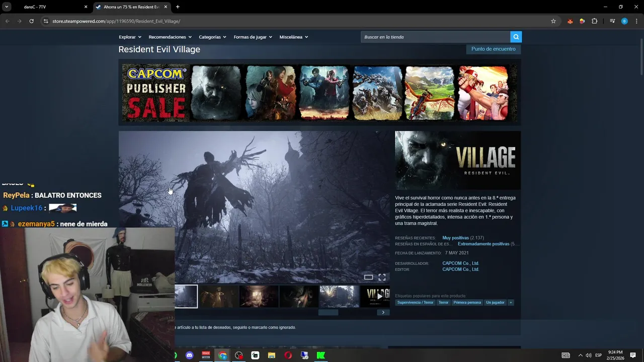Reload the Steam store page
Screen dimensions: 644x362
(x=31, y=21)
